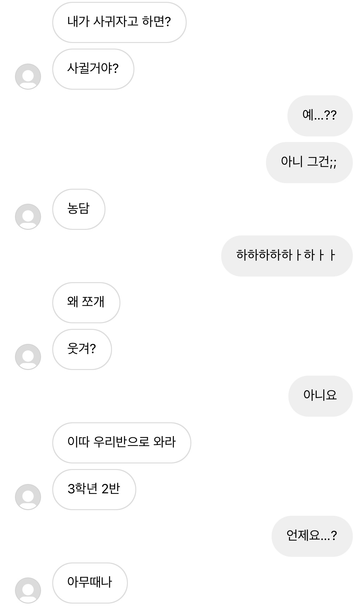The height and width of the screenshot is (607, 364).
Task: Select the profile icon beside '아무때나'
Action: pos(28,590)
